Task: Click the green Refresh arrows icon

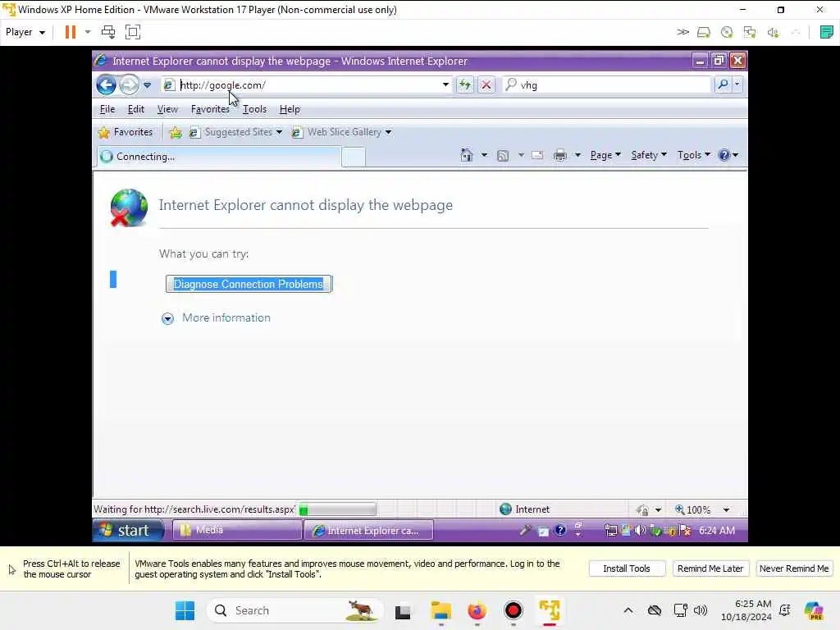Action: click(465, 84)
